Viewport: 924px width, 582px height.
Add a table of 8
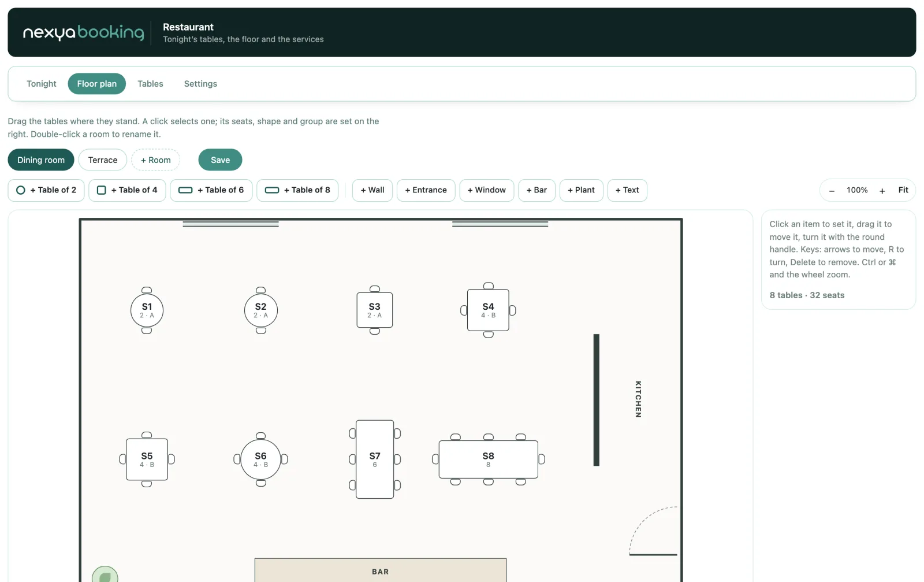[297, 190]
